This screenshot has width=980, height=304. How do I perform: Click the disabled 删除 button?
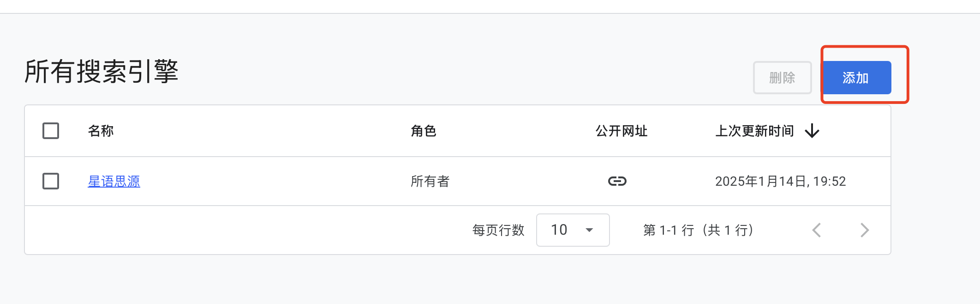pos(782,78)
